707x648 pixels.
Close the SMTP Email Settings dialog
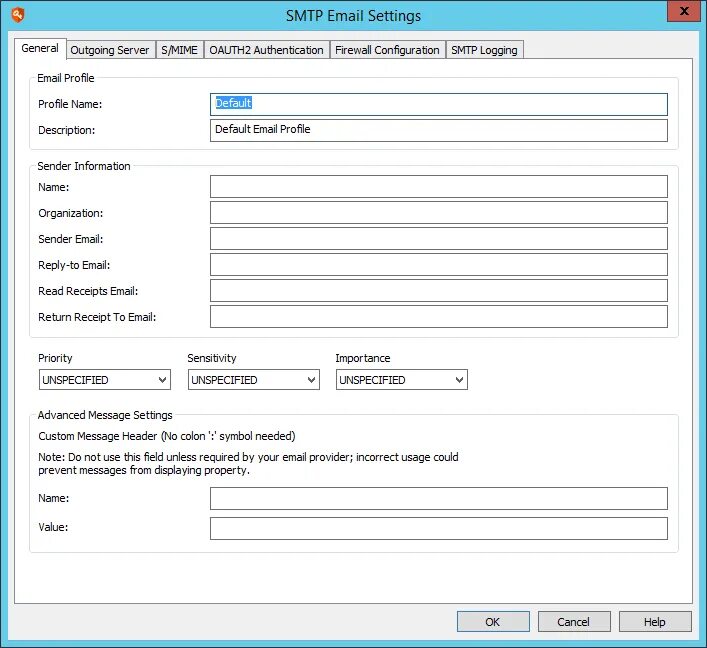click(684, 11)
